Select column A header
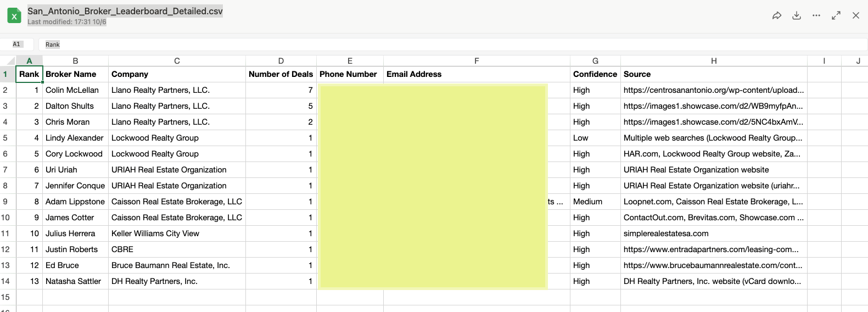The image size is (868, 312). point(29,61)
